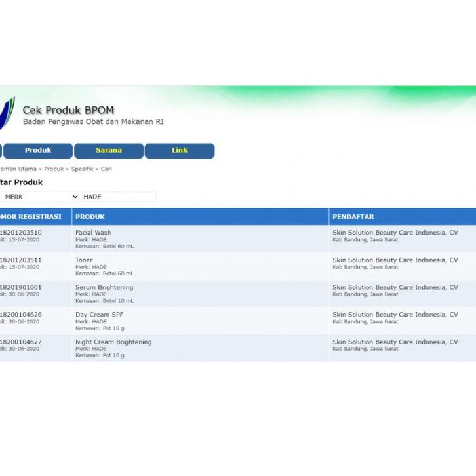476x476 pixels.
Task: Click the registrant in the Day Cream SPF row
Action: [395, 315]
